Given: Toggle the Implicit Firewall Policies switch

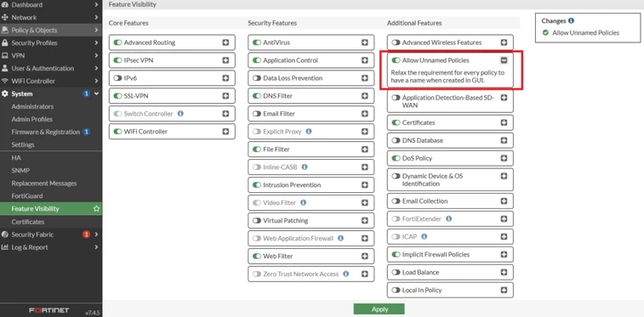Looking at the screenshot, I should (396, 255).
